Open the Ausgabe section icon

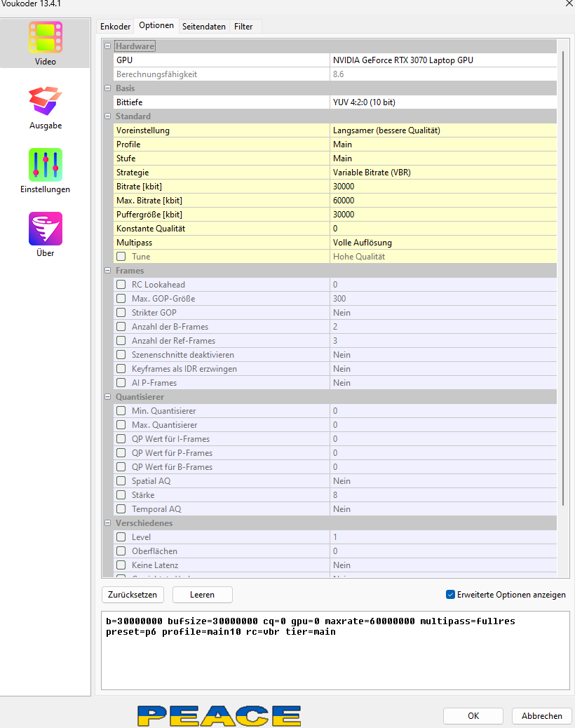pos(46,101)
